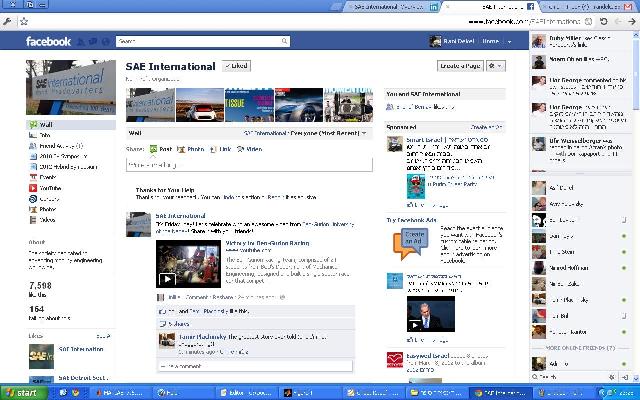Bookmark page with the star icon
Image resolution: width=640 pixels, height=400 pixels.
coord(24,20)
